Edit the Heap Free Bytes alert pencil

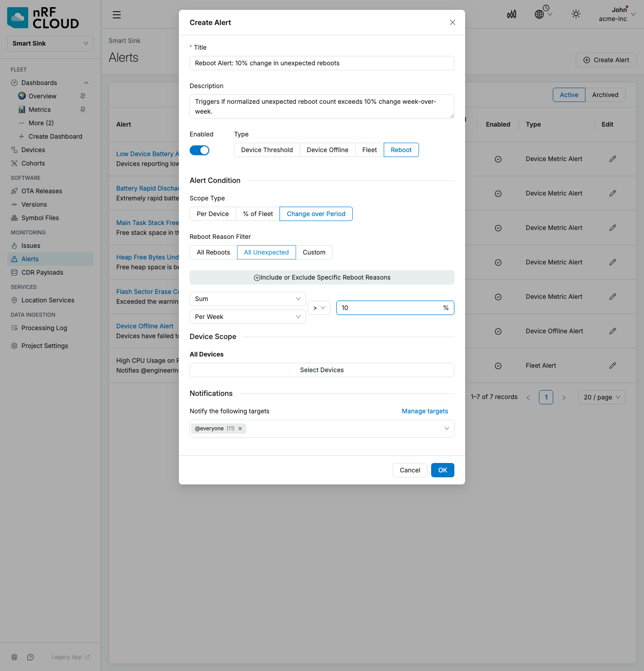tap(613, 262)
